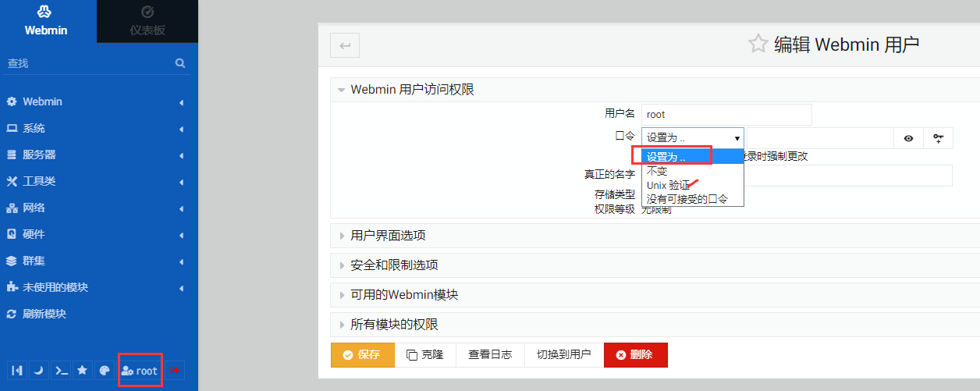The image size is (980, 391).
Task: Toggle night mode moon icon
Action: click(x=38, y=371)
